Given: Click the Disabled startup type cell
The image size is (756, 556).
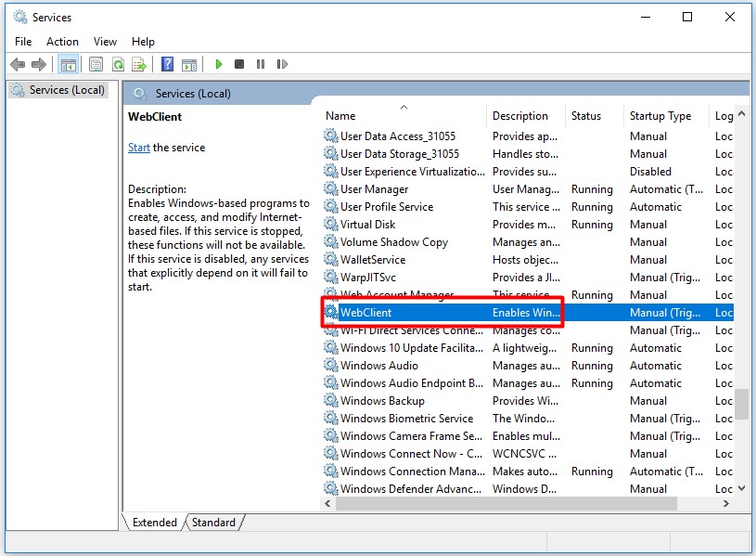Looking at the screenshot, I should point(650,172).
